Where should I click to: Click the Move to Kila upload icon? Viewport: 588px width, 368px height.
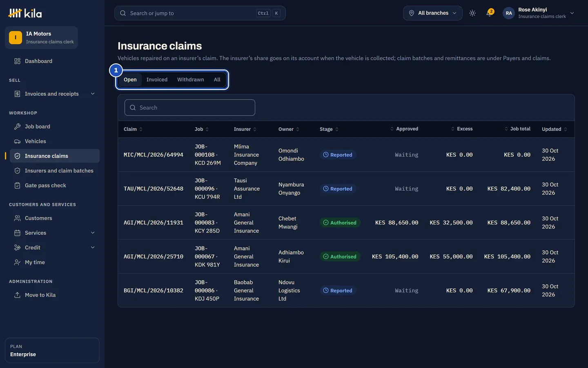[17, 295]
